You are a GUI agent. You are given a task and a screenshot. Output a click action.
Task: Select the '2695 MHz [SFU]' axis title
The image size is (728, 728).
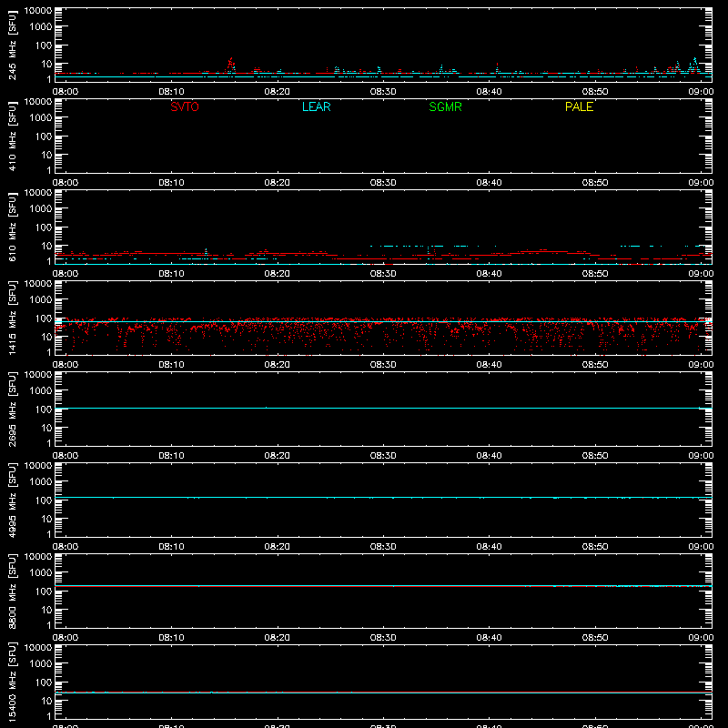tap(13, 409)
